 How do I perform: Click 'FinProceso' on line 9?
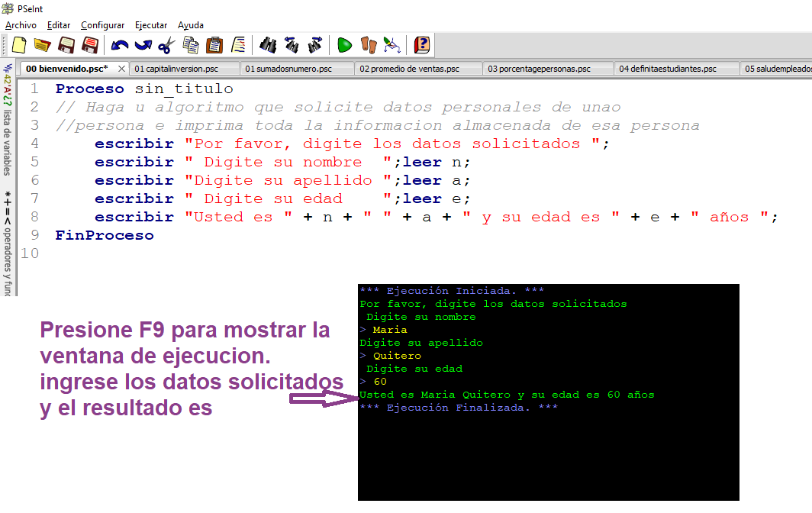pos(105,235)
